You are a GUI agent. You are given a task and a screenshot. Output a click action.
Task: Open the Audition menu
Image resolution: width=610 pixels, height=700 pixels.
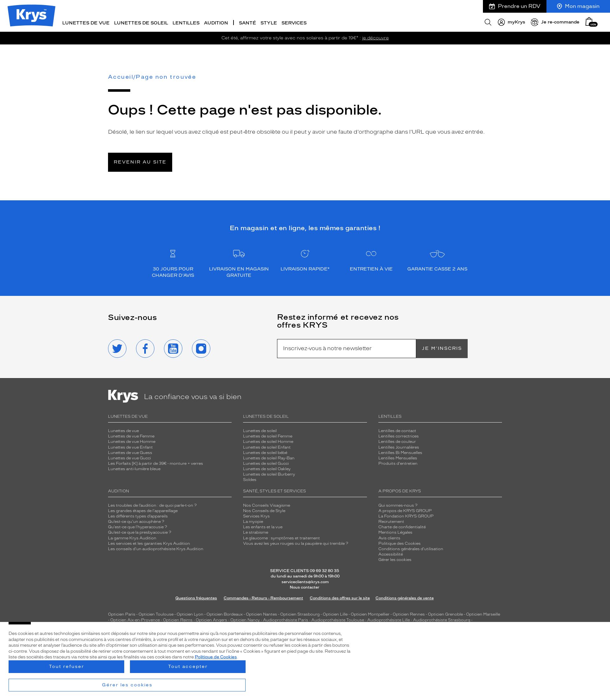pyautogui.click(x=216, y=23)
